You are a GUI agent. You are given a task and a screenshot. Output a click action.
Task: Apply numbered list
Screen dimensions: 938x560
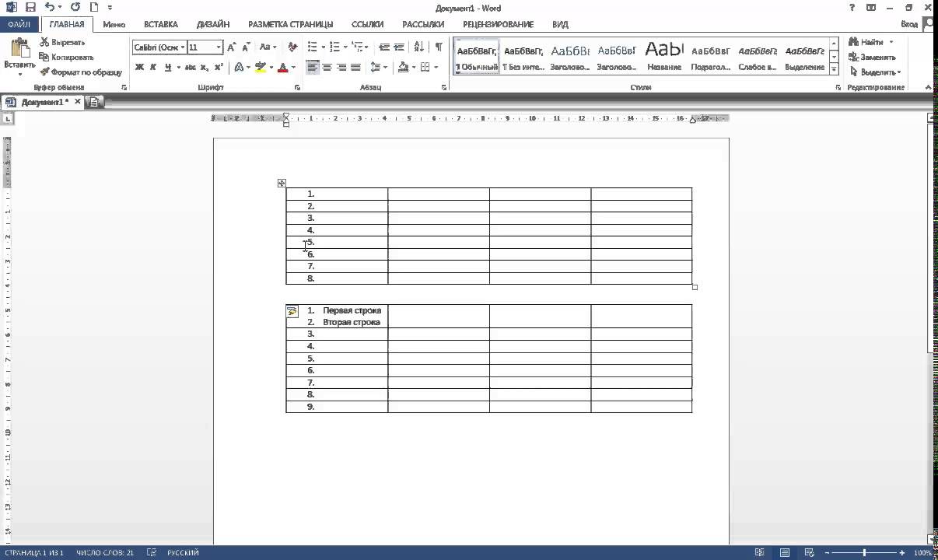click(334, 47)
